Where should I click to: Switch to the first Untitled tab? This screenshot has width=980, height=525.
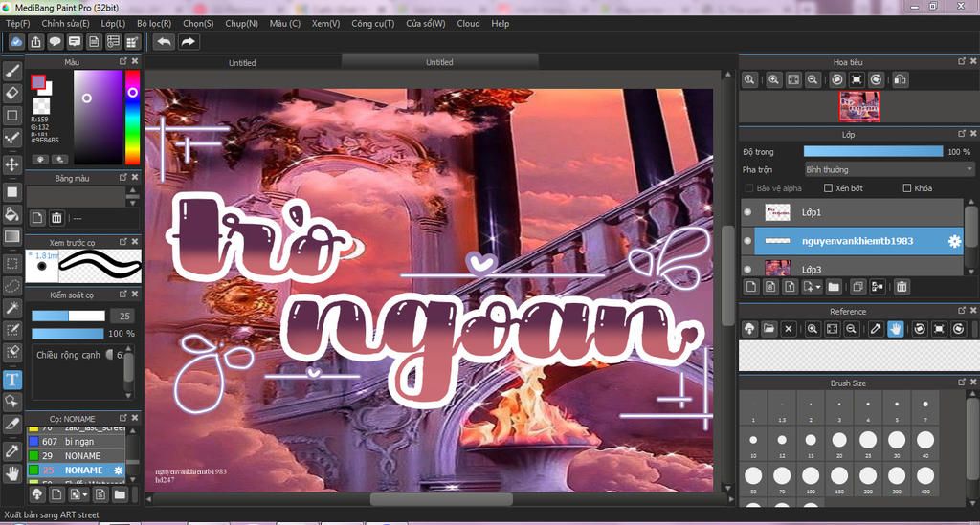[242, 62]
